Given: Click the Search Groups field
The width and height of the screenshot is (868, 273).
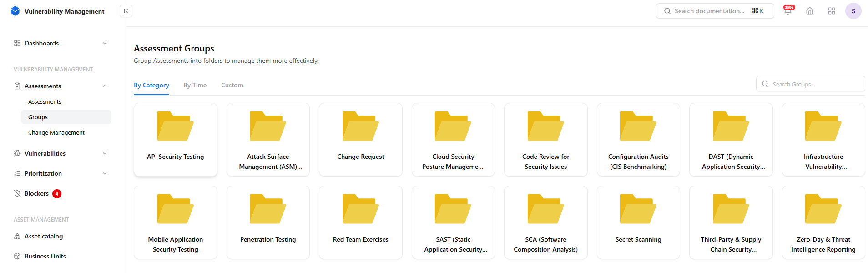Looking at the screenshot, I should [810, 84].
